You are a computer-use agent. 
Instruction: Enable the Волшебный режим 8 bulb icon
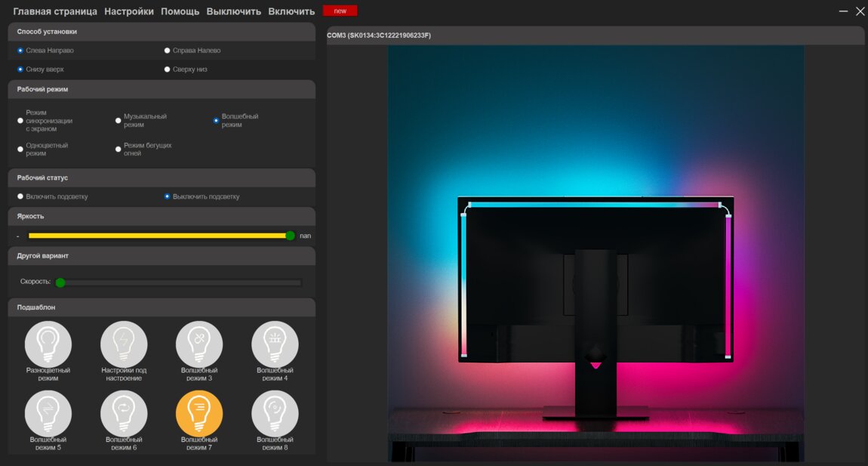275,413
